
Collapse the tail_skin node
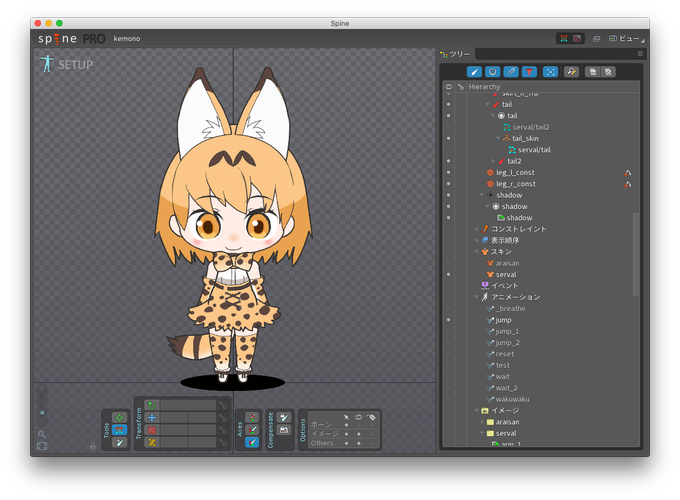(x=498, y=138)
